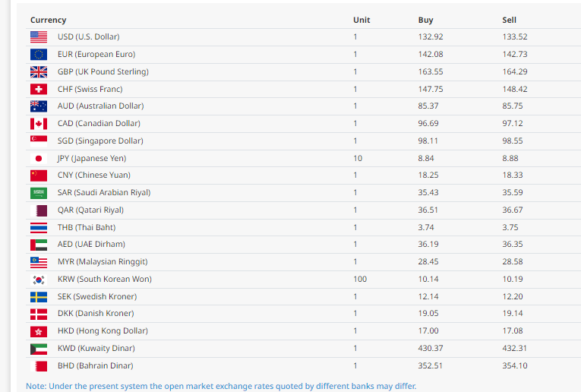The image size is (581, 392).
Task: Click the Japanese flag icon
Action: [39, 158]
